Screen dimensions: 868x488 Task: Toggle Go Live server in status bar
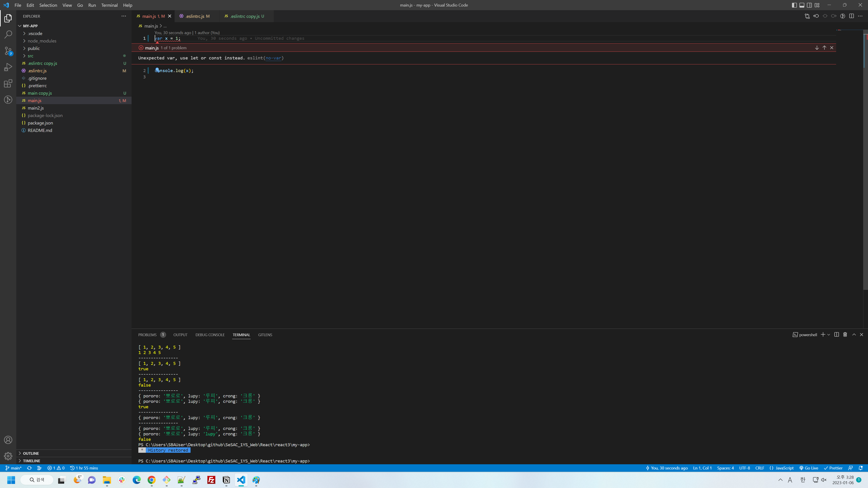click(x=809, y=468)
